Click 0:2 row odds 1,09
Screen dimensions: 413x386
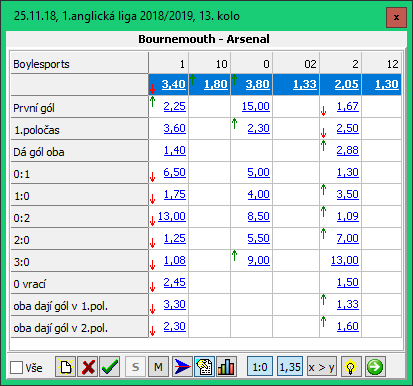coord(348,216)
